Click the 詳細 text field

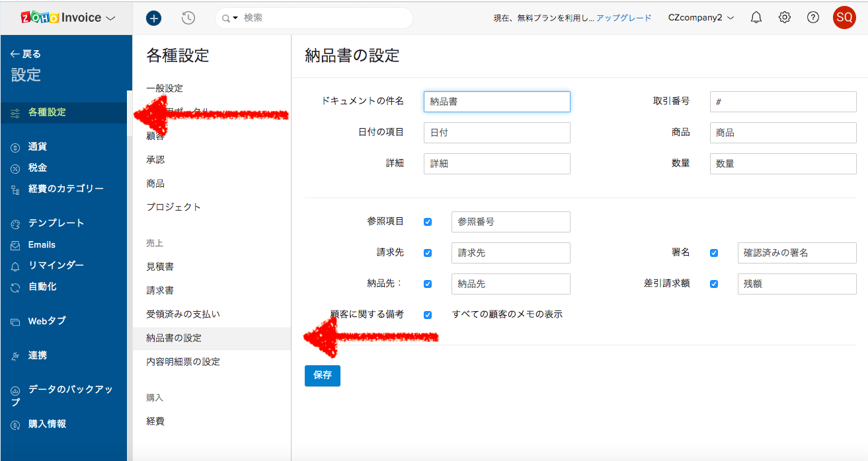tap(497, 164)
